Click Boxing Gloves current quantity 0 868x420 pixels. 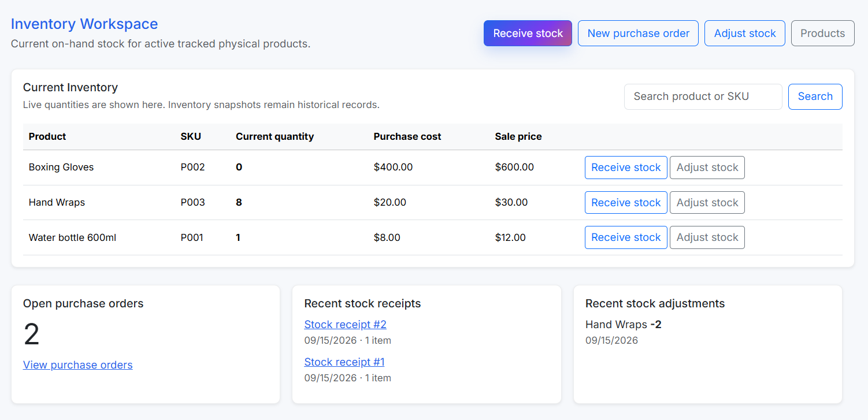[239, 168]
